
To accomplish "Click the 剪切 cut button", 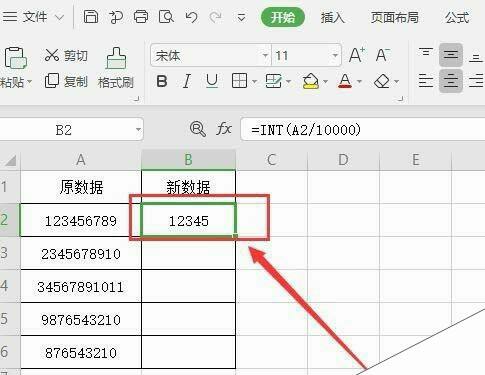I will (66, 55).
